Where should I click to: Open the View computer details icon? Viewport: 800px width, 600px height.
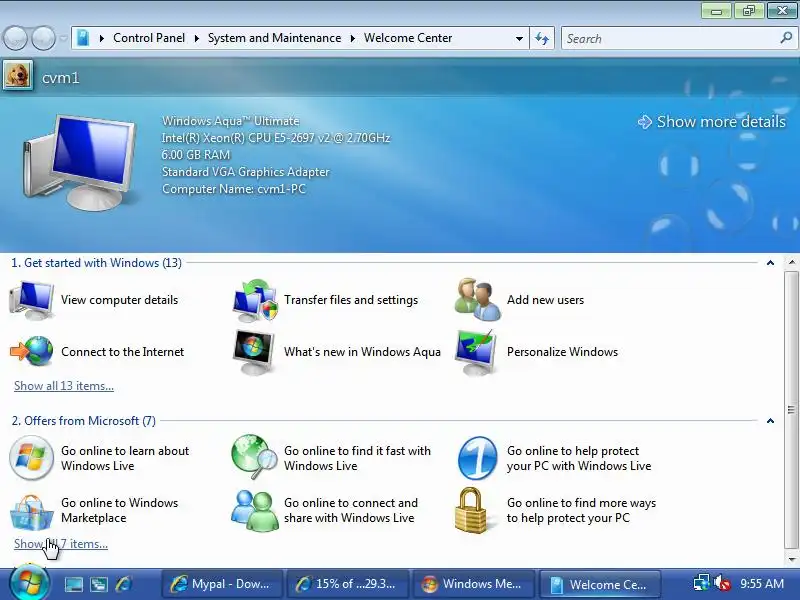tap(32, 300)
